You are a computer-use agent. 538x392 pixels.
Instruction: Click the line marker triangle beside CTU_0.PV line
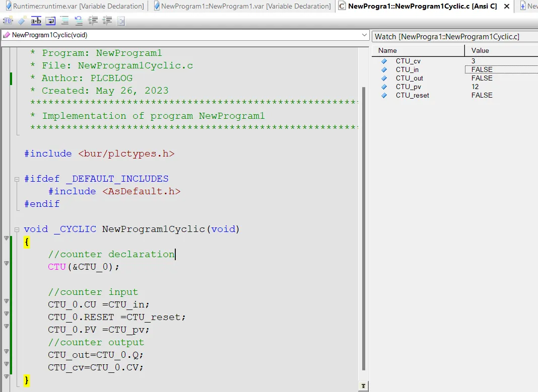click(6, 326)
